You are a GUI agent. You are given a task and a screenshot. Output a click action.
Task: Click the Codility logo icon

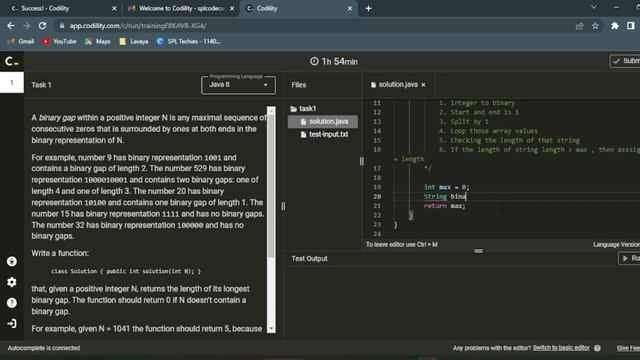point(12,62)
